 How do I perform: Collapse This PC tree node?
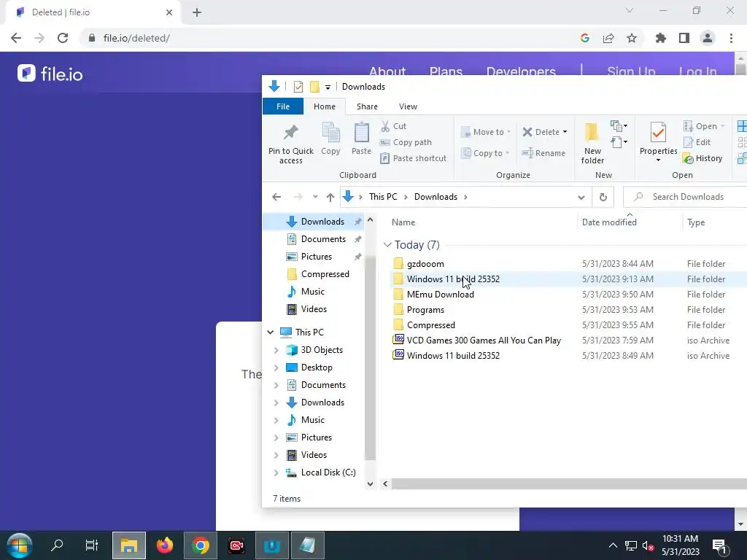click(x=271, y=332)
